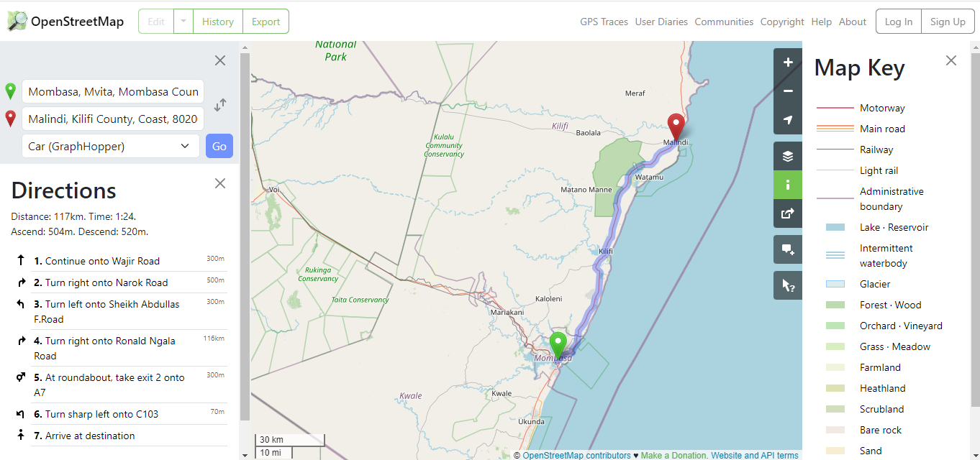The height and width of the screenshot is (460, 980).
Task: Select step Turn right onto Narok Road
Action: tap(119, 282)
